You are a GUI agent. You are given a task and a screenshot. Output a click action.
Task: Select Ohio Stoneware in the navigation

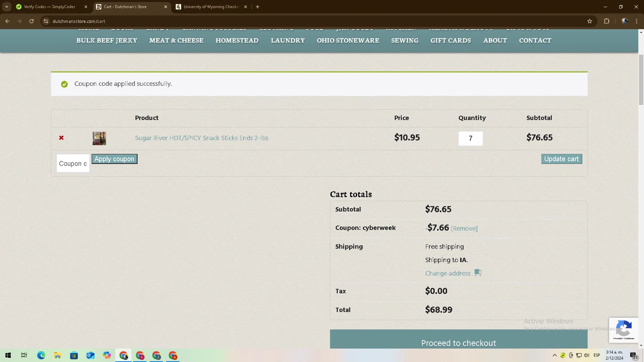point(348,40)
